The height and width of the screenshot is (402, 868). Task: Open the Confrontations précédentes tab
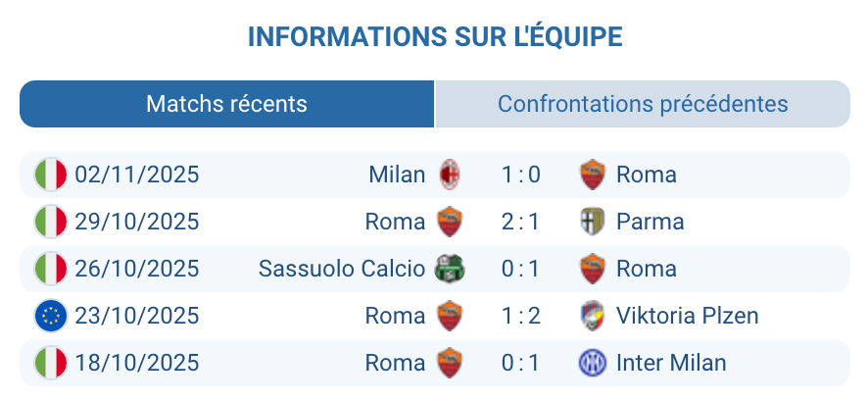643,104
